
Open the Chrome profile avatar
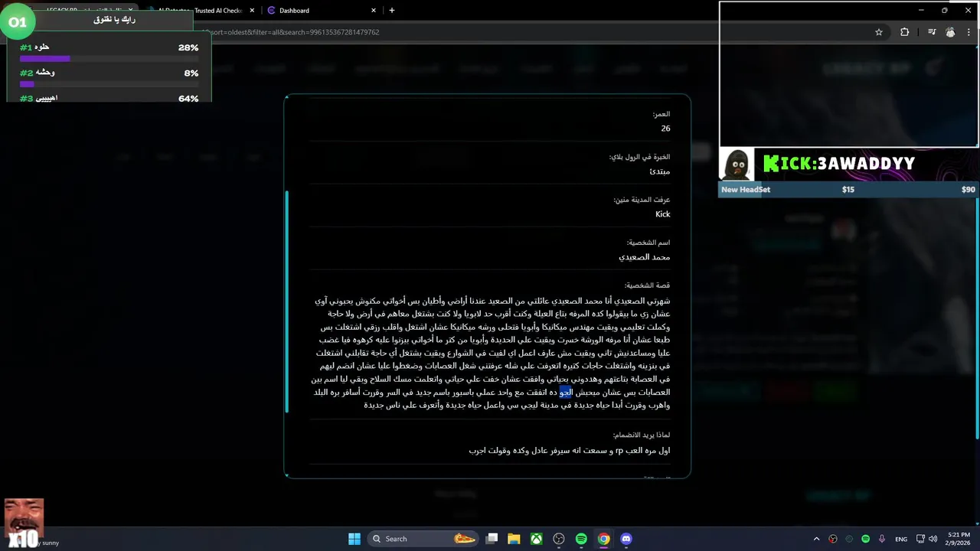(950, 32)
